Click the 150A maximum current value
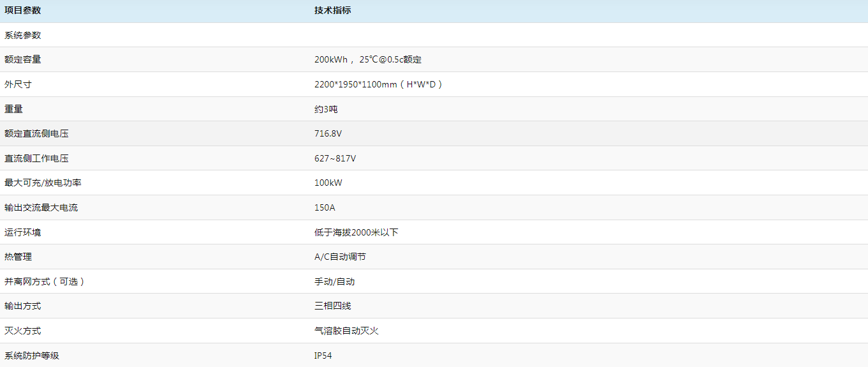Screen dimensions: 868x367 pyautogui.click(x=325, y=207)
